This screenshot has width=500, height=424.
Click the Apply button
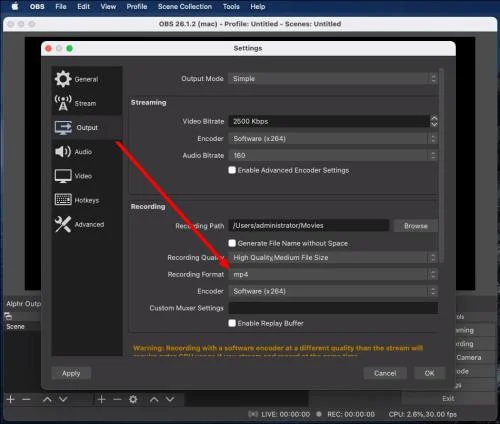[x=71, y=373]
